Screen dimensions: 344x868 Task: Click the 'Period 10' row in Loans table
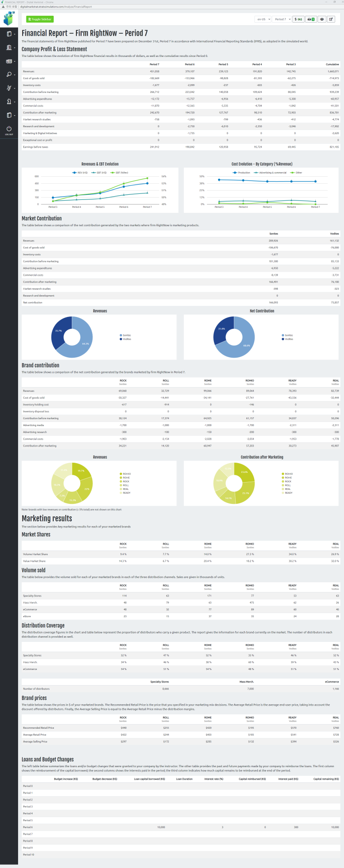coord(181,855)
